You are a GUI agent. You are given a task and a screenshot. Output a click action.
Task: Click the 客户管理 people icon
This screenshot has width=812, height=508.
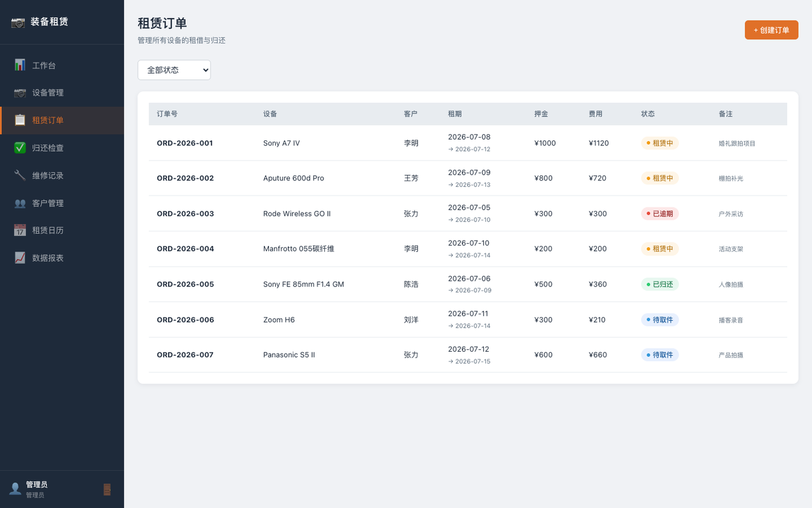[x=20, y=203]
